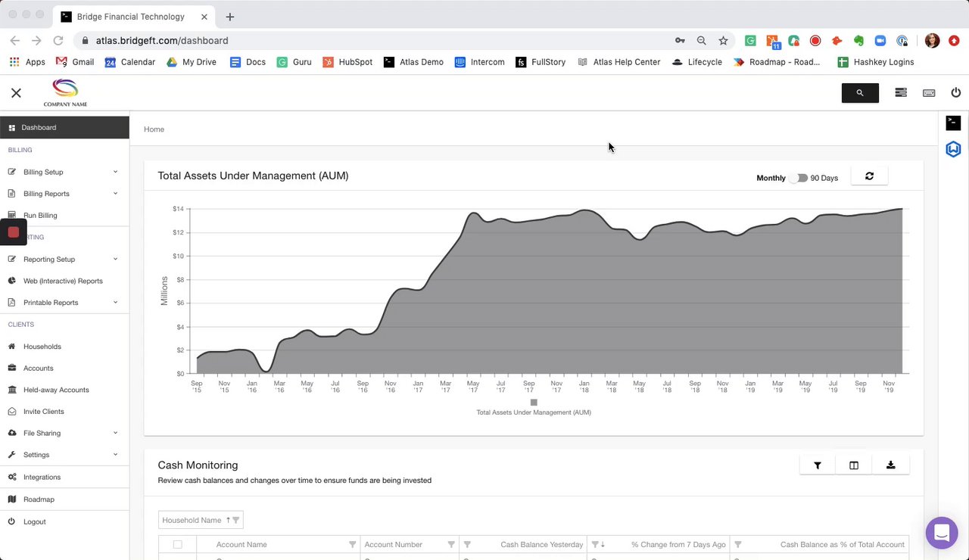This screenshot has width=969, height=560.
Task: Open the Cash Monitoring filter icon
Action: pyautogui.click(x=818, y=465)
